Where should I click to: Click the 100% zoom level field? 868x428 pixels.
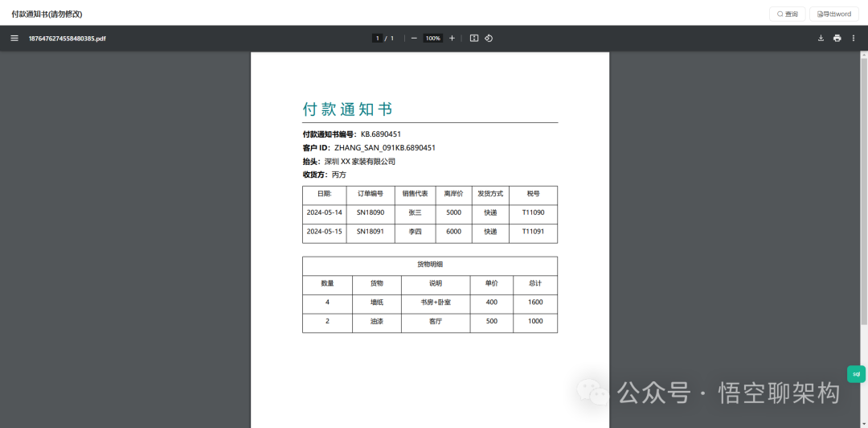coord(433,39)
